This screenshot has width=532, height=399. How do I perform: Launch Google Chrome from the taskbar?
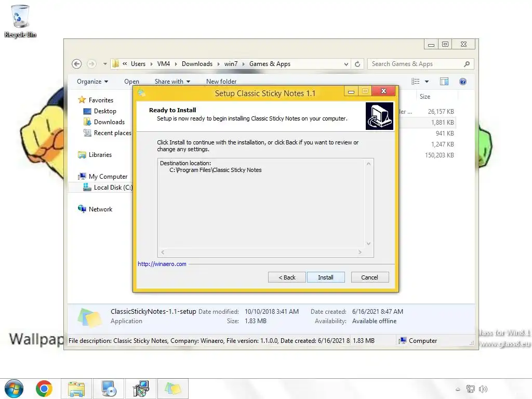coord(44,389)
